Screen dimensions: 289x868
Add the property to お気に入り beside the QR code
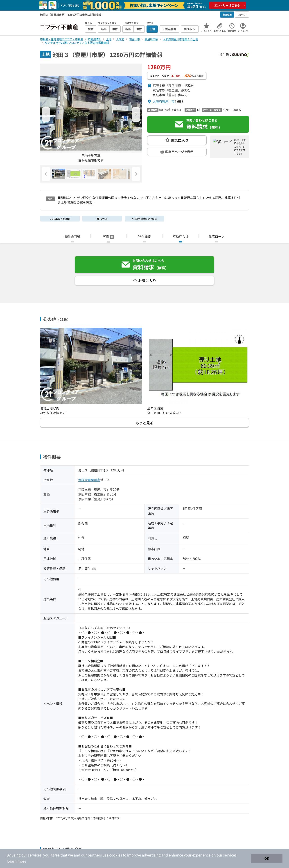[x=177, y=140]
